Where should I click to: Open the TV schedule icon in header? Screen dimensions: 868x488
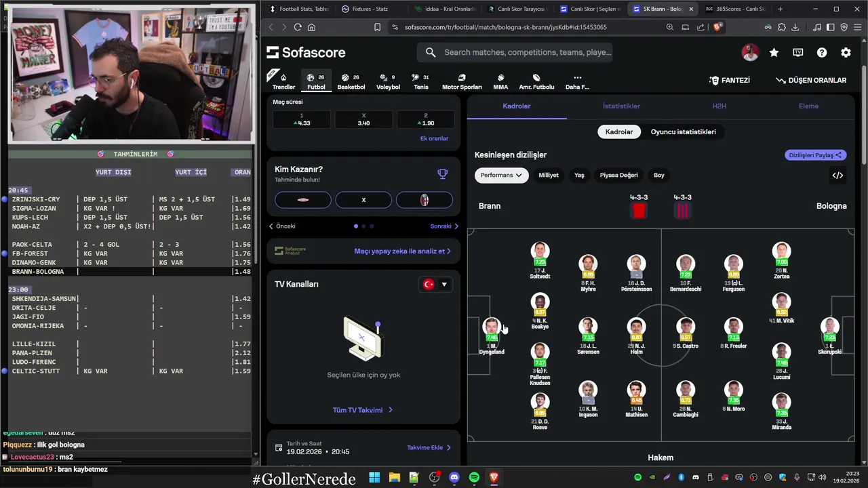[x=798, y=52]
